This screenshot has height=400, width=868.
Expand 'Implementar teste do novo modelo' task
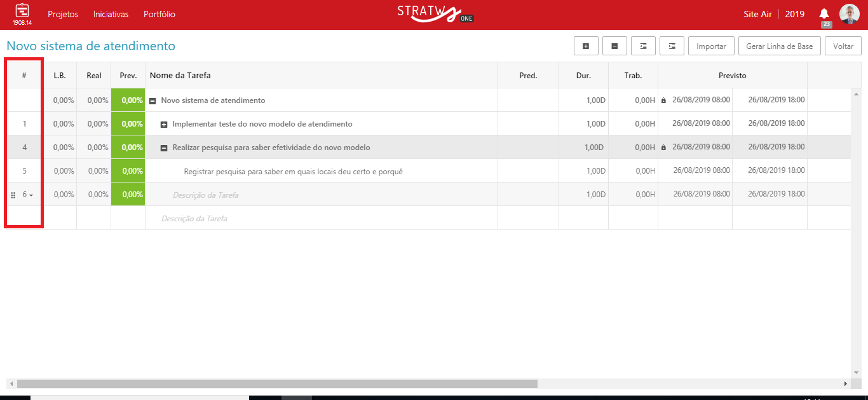pos(164,124)
